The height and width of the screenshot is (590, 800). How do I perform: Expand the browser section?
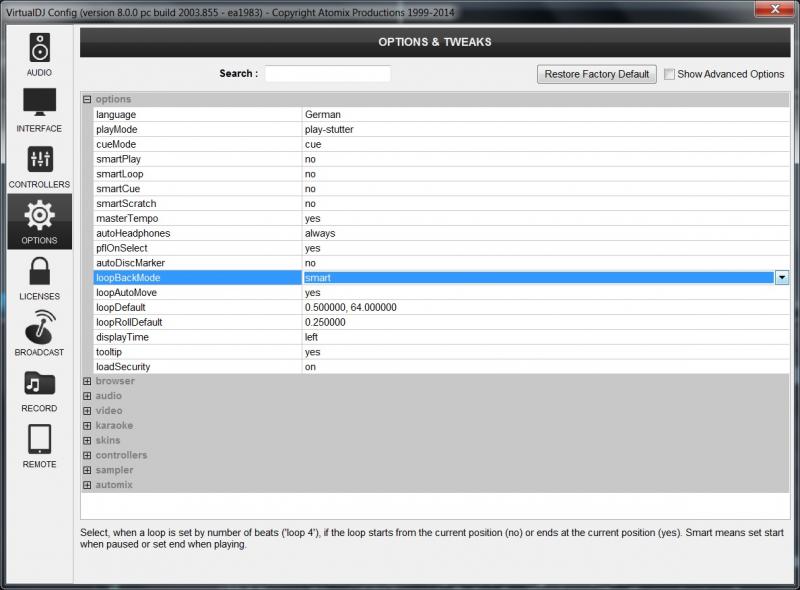pyautogui.click(x=87, y=381)
